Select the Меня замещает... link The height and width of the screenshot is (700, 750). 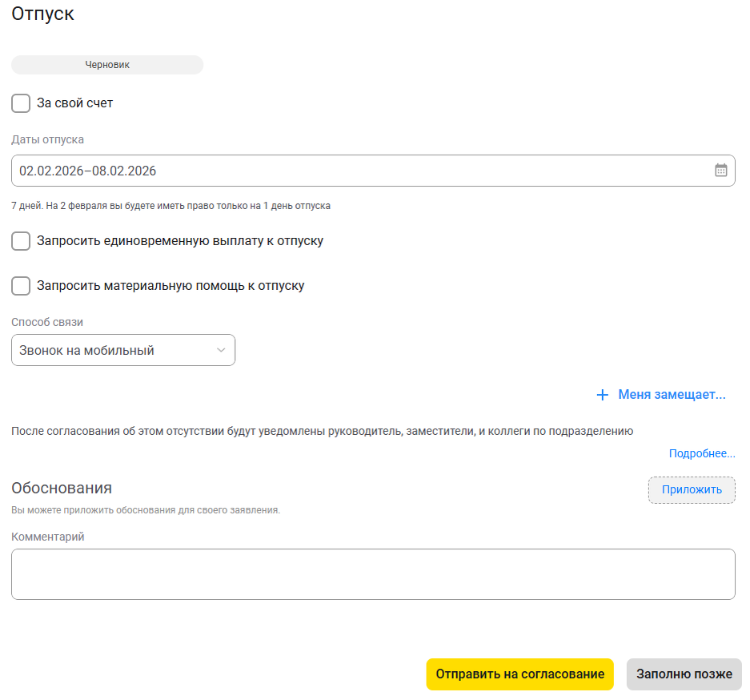[x=672, y=394]
